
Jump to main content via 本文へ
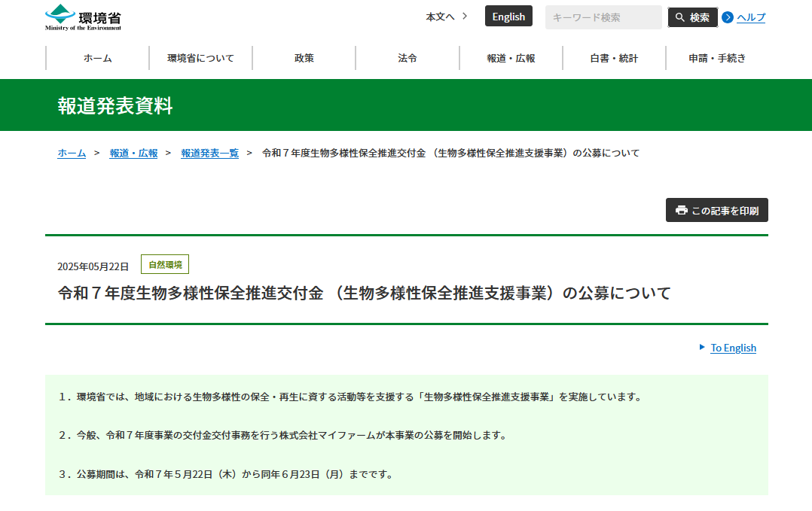pyautogui.click(x=446, y=17)
